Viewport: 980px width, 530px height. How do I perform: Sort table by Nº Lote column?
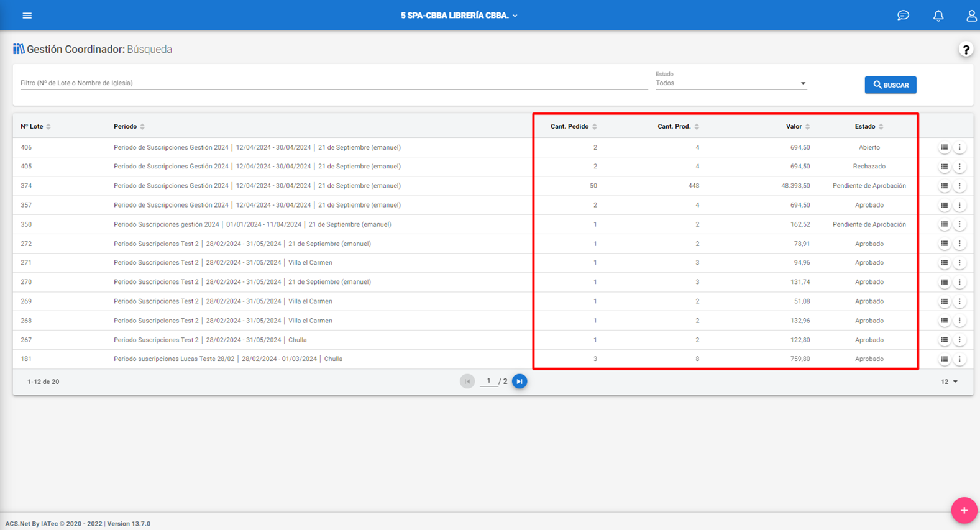[x=35, y=127]
